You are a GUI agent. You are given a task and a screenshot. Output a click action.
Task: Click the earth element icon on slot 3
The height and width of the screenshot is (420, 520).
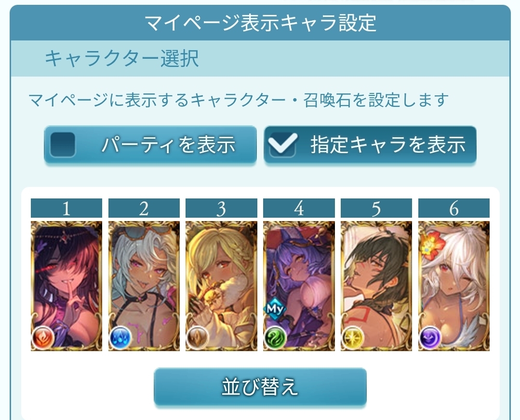pyautogui.click(x=198, y=337)
